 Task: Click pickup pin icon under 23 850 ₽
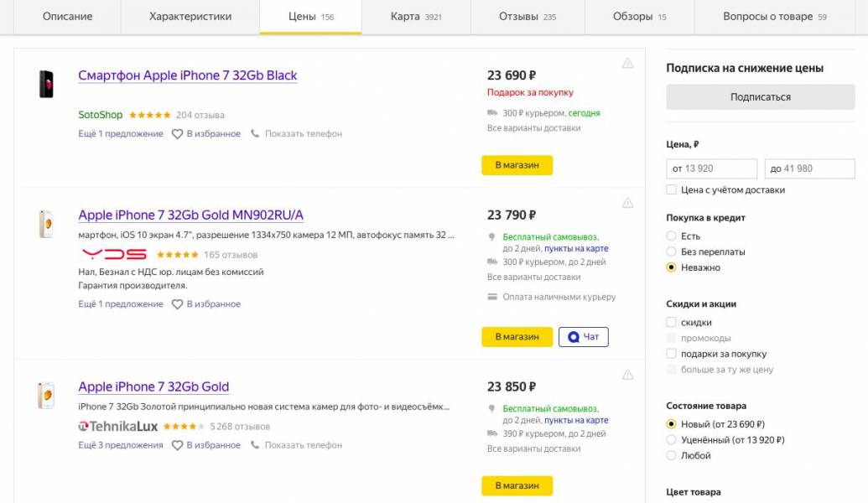pos(491,409)
